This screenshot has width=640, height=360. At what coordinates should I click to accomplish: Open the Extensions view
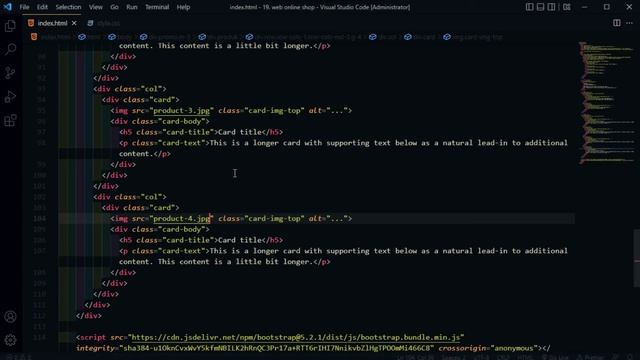(10, 120)
